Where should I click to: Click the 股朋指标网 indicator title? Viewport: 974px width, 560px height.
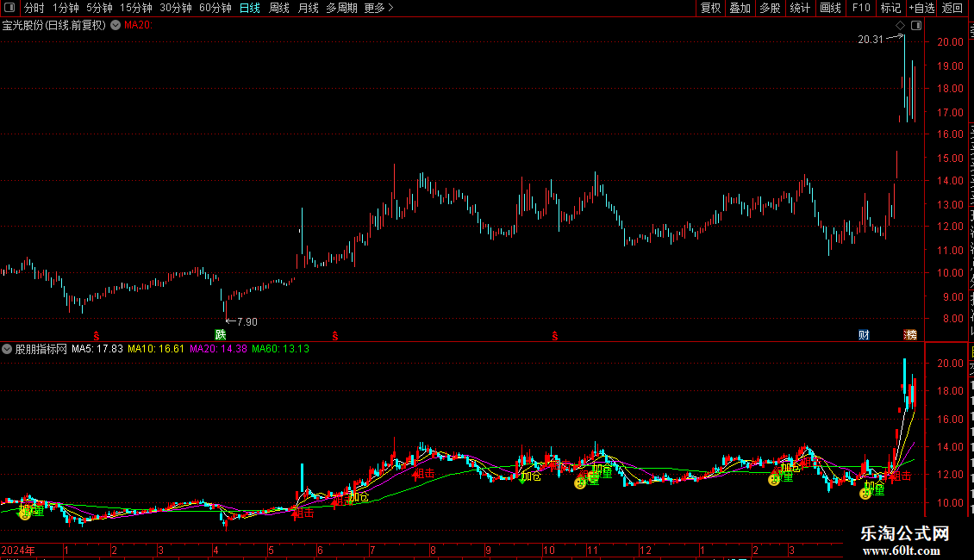(x=41, y=349)
